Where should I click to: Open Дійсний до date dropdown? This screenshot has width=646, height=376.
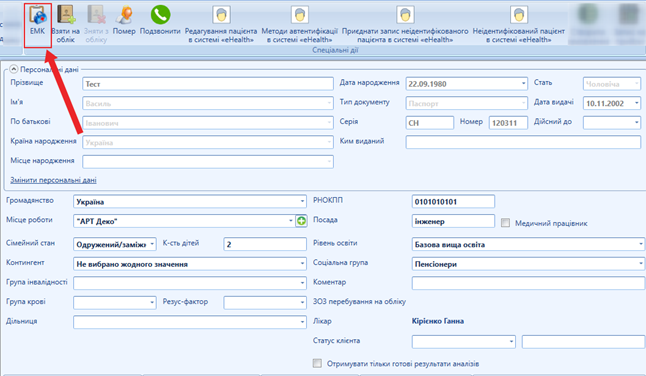tap(637, 122)
